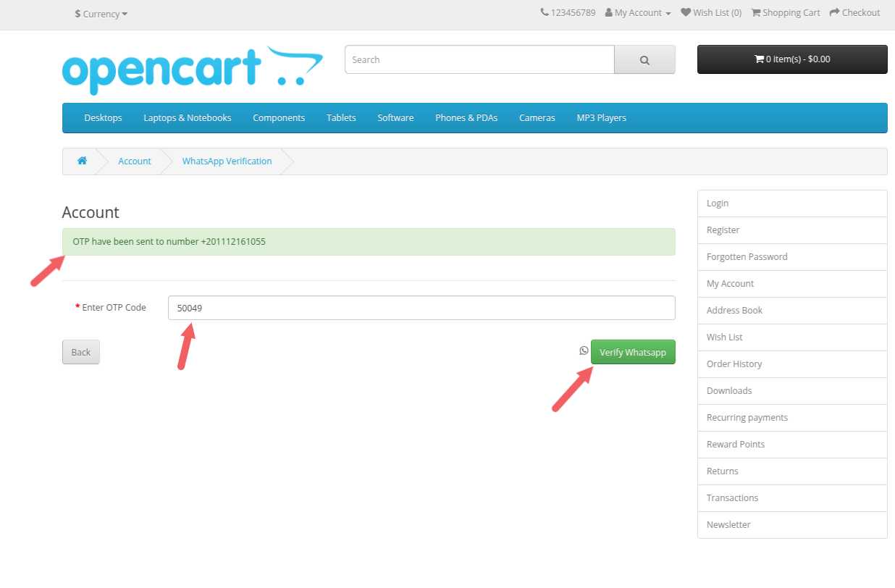Image resolution: width=895 pixels, height=588 pixels.
Task: Click the Account page heading
Action: click(x=91, y=212)
